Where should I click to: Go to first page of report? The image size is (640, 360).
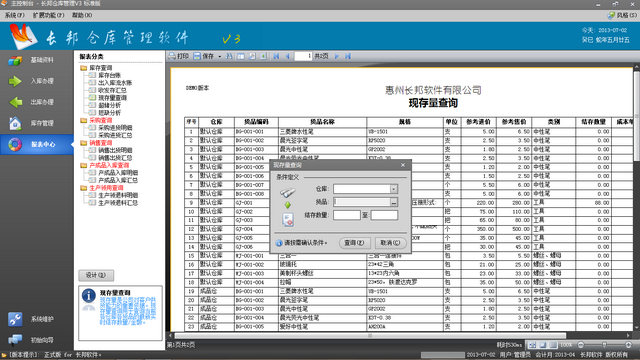276,56
